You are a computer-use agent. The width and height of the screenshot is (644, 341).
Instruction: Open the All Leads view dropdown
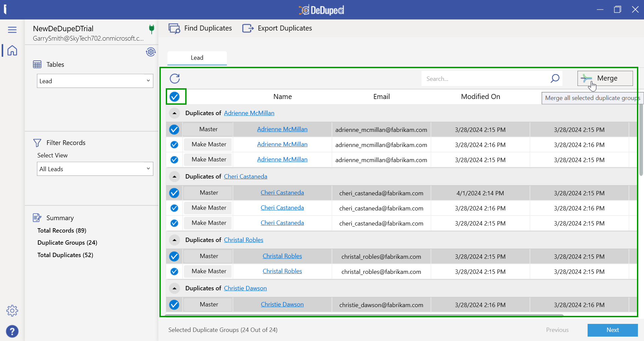pos(95,169)
